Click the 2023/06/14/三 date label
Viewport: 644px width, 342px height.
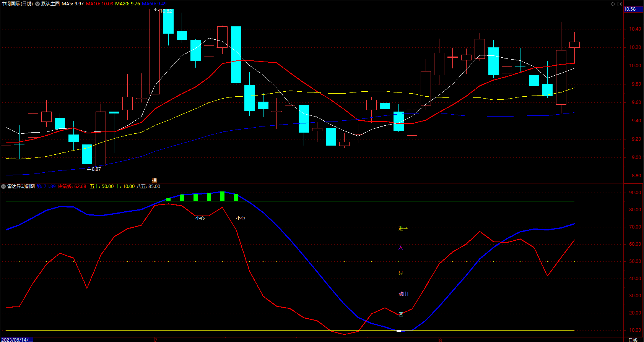click(x=17, y=340)
